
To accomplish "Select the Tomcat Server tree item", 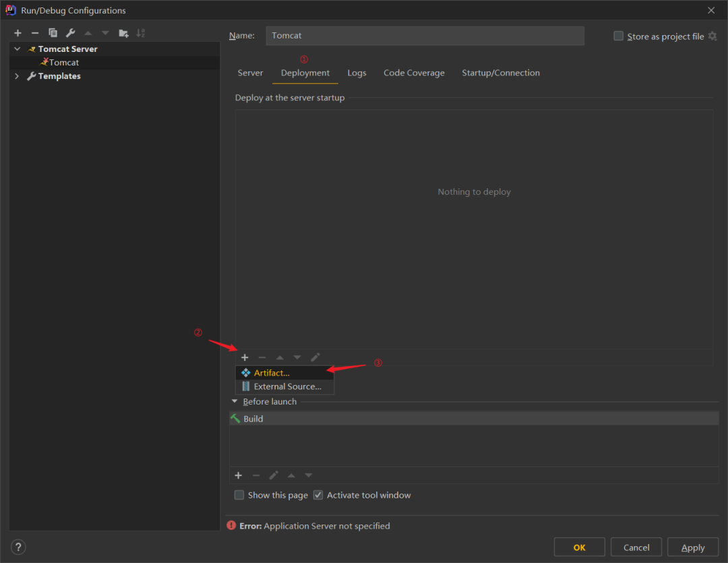I will [115, 49].
